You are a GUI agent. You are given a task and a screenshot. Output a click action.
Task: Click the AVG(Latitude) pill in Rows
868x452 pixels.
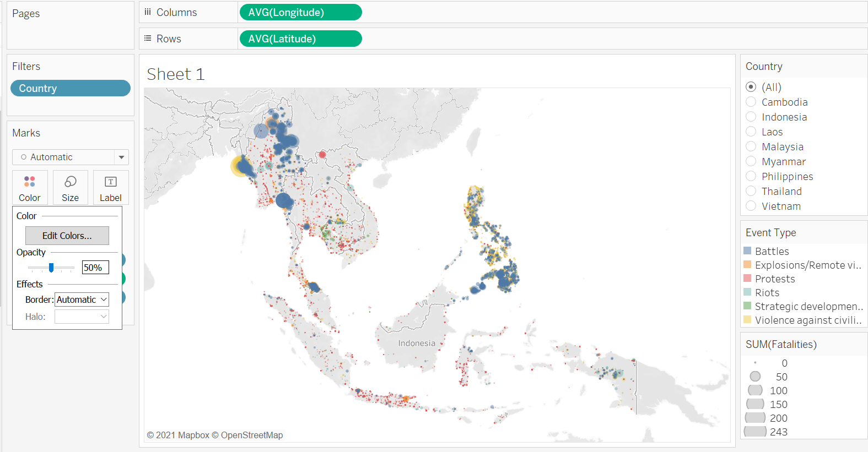pos(300,39)
